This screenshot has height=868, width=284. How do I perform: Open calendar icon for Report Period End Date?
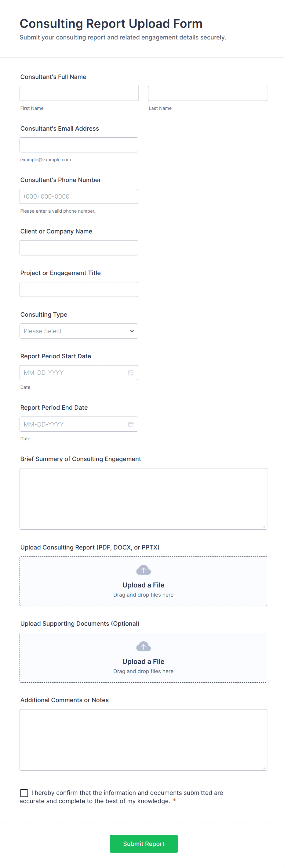click(131, 424)
